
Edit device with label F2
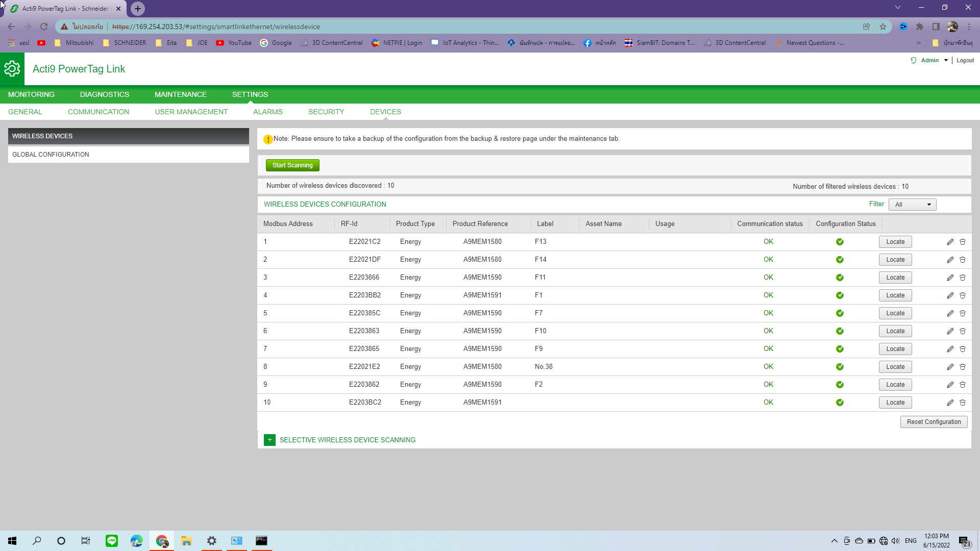pyautogui.click(x=950, y=385)
